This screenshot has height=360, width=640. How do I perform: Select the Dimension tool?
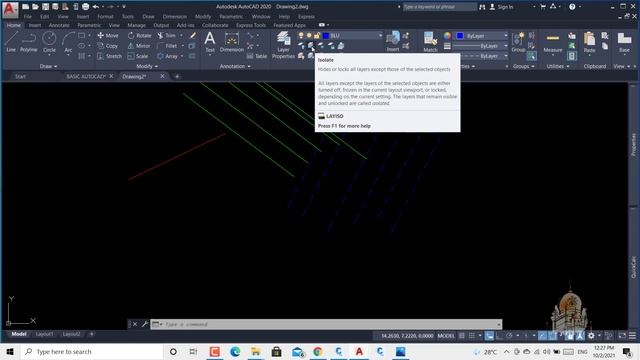(231, 42)
